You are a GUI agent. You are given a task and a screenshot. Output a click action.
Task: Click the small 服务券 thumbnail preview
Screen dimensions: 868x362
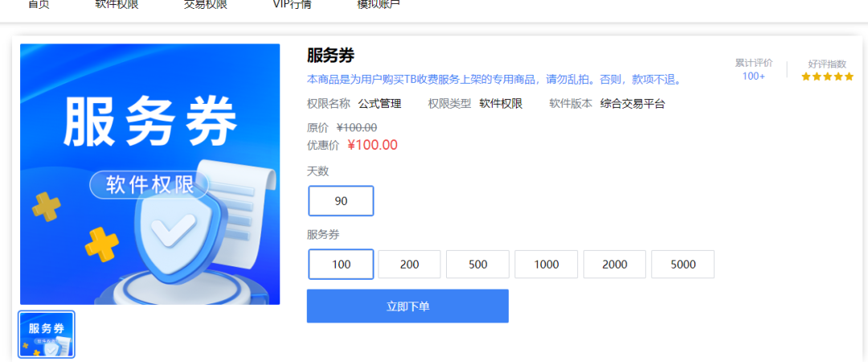[x=47, y=335]
